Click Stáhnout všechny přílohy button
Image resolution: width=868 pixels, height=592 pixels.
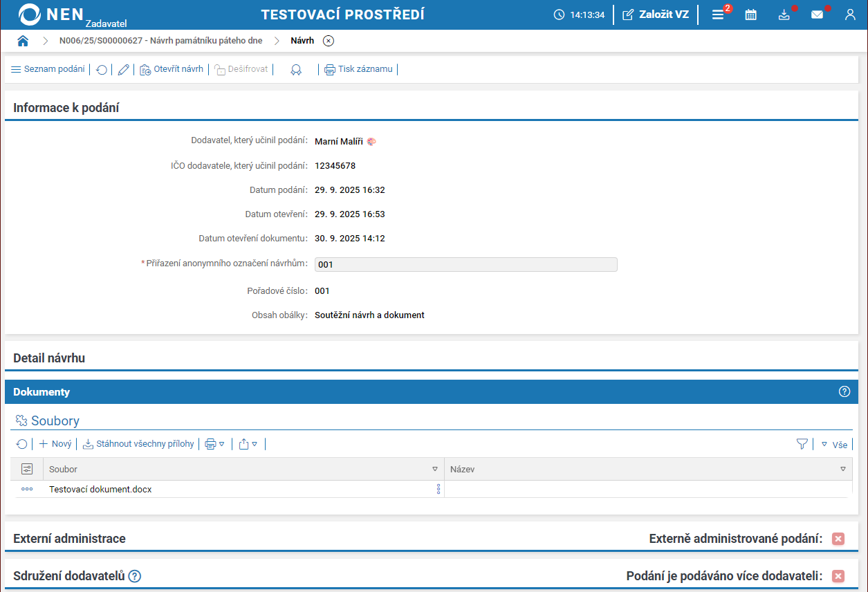tap(138, 444)
